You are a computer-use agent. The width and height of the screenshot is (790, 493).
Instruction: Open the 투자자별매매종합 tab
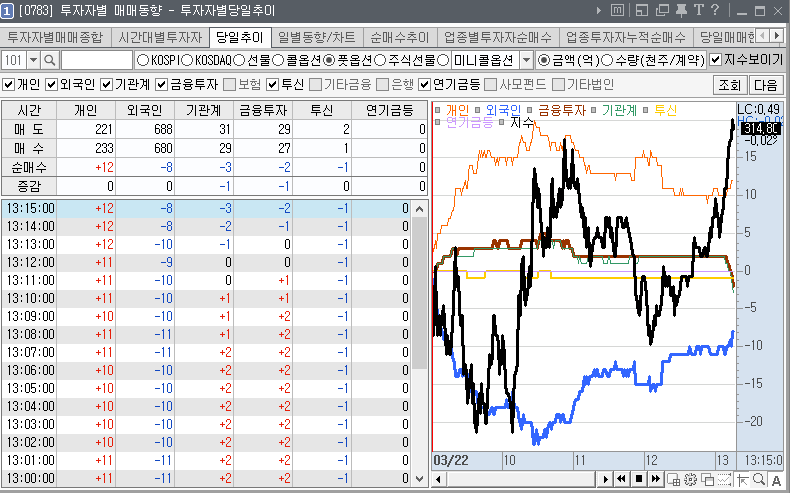pyautogui.click(x=55, y=37)
